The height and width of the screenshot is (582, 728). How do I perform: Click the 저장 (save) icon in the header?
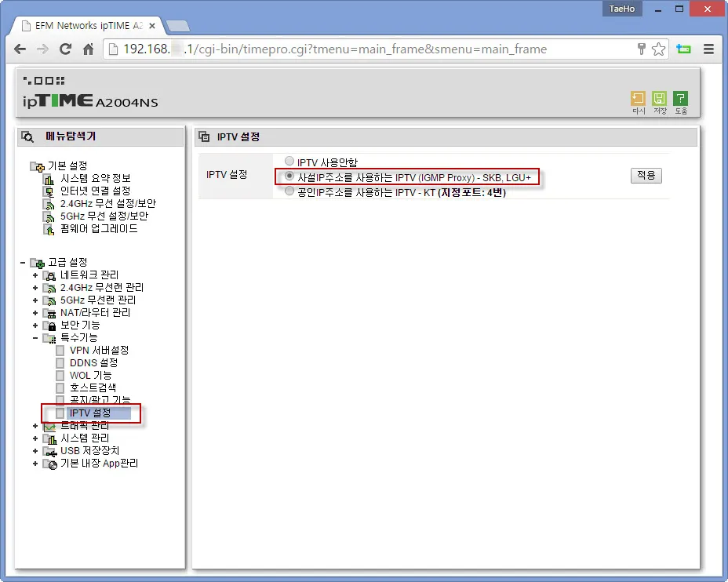click(x=659, y=99)
